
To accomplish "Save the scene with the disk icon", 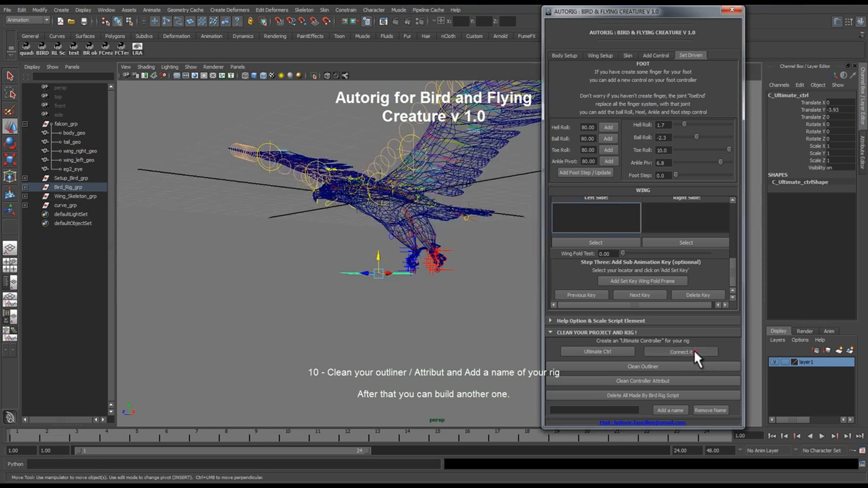I will [x=84, y=21].
